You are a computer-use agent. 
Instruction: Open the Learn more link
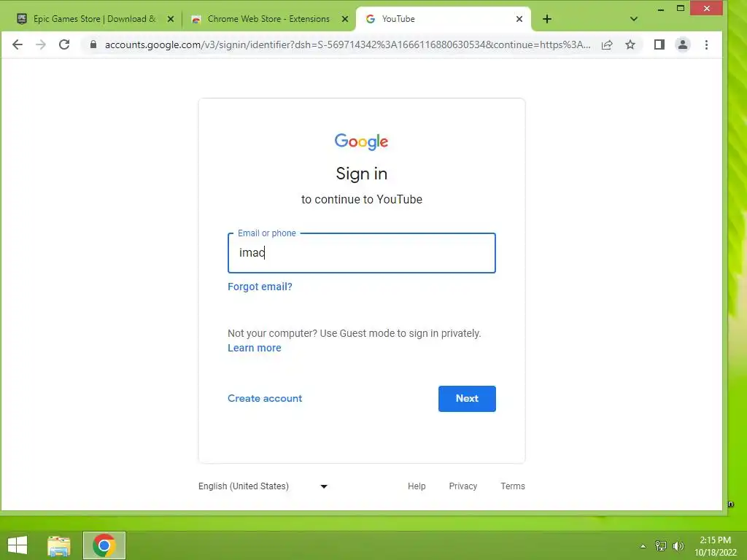255,348
